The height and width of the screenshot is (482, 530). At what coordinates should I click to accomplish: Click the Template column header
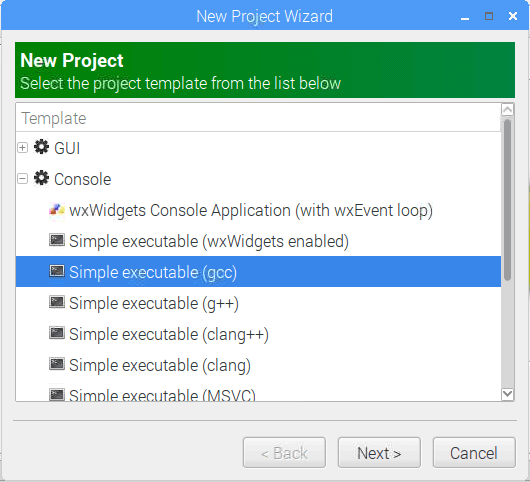tap(258, 118)
